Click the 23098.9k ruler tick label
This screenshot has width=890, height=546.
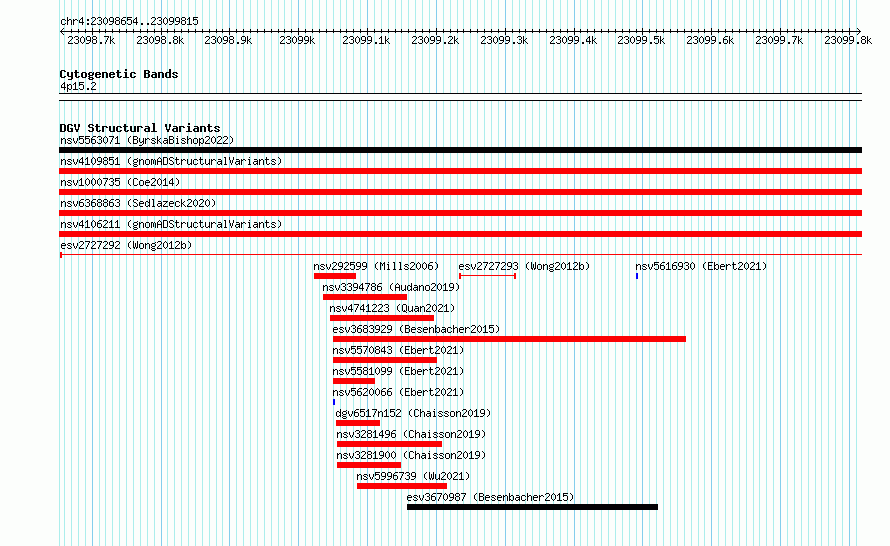click(x=228, y=40)
